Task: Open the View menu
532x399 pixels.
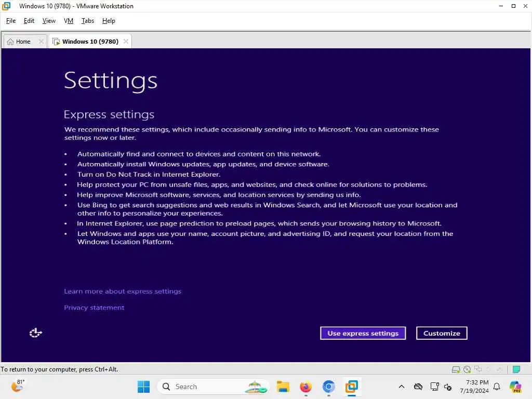Action: coord(49,21)
